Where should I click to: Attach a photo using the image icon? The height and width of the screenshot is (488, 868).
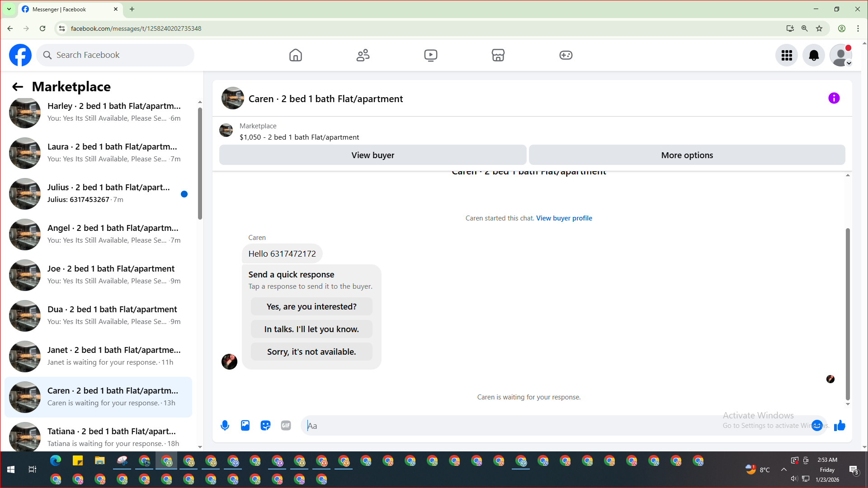pyautogui.click(x=245, y=426)
